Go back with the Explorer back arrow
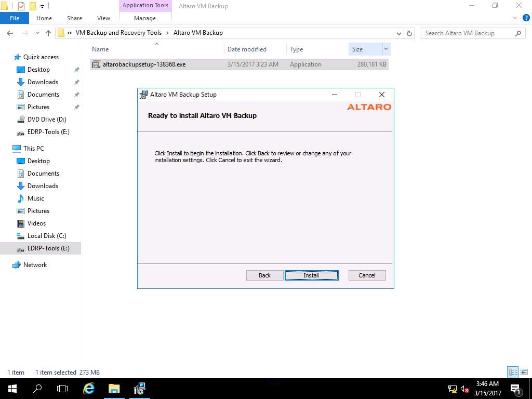Viewport: 532px width, 399px height. tap(10, 33)
